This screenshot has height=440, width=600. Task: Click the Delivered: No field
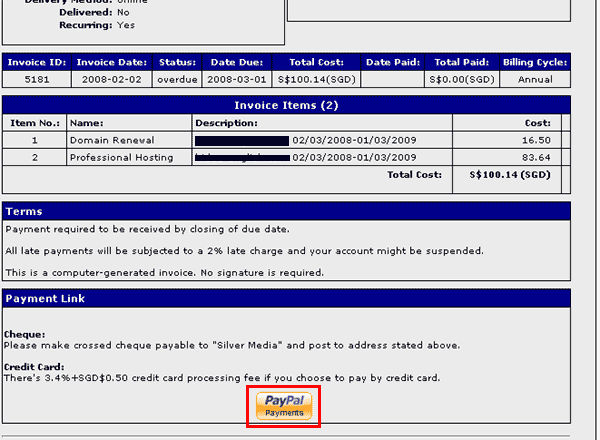tap(94, 13)
